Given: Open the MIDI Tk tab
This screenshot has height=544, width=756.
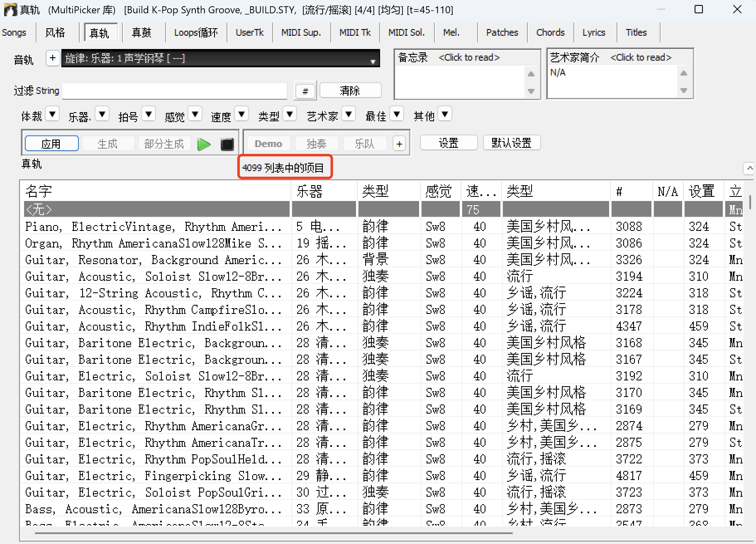Looking at the screenshot, I should 355,32.
